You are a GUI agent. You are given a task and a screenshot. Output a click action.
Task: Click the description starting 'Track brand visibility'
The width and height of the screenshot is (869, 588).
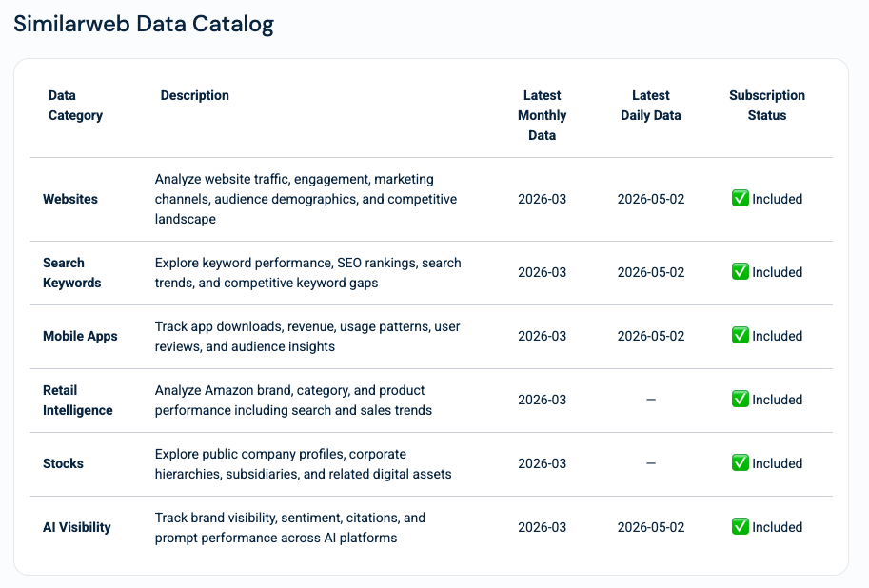coord(290,528)
